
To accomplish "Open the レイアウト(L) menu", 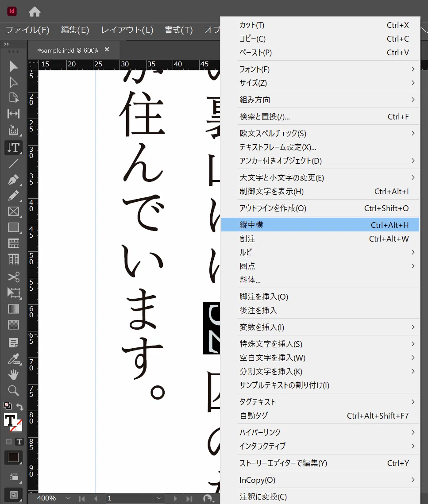I will click(127, 30).
